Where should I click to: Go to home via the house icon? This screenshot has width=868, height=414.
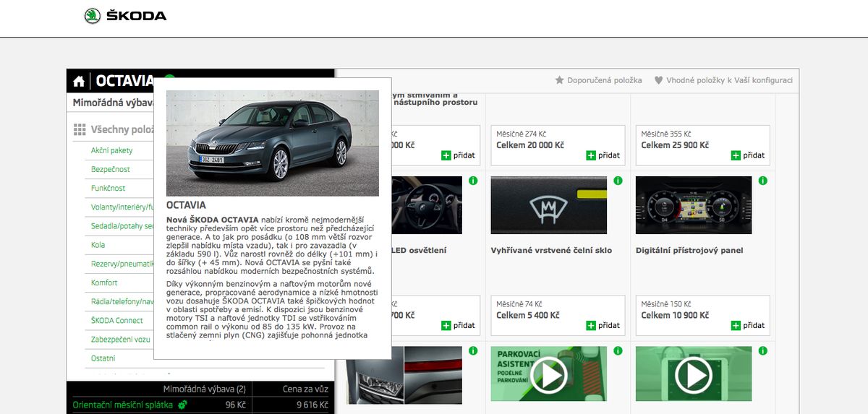point(79,81)
